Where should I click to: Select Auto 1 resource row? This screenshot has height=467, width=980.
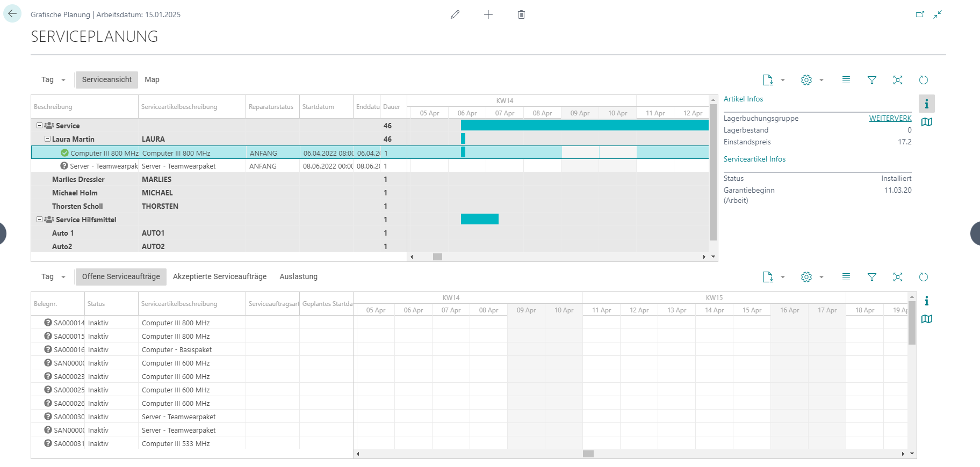click(219, 233)
